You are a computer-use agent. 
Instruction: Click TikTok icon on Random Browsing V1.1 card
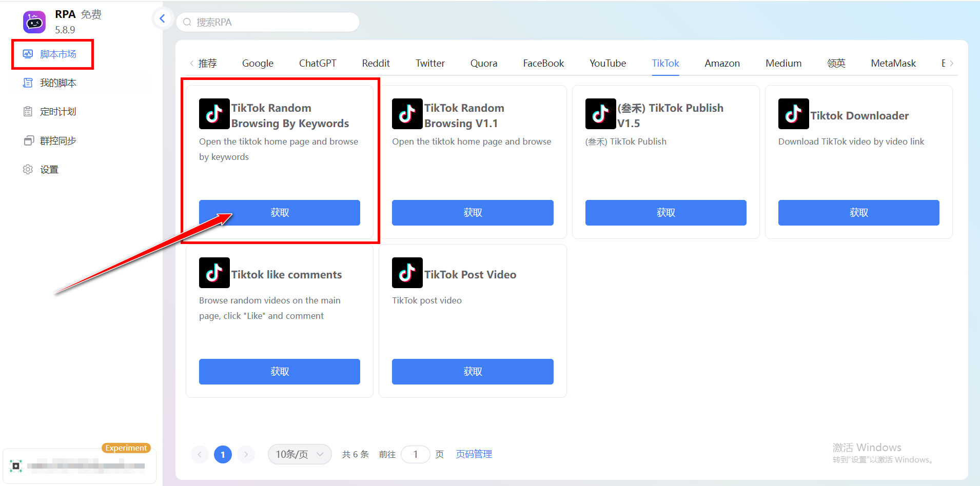pyautogui.click(x=407, y=114)
